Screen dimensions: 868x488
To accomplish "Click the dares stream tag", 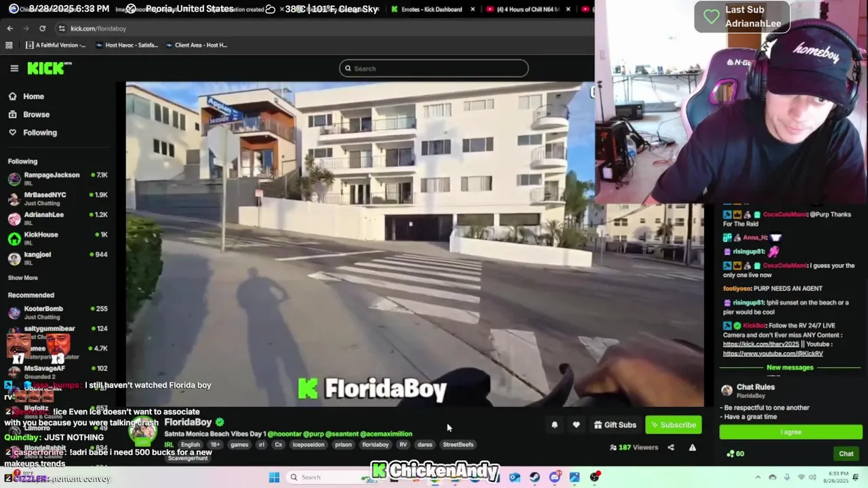I will point(425,445).
